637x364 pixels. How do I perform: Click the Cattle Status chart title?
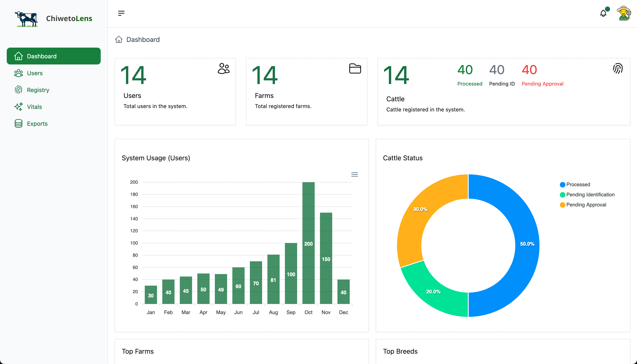pyautogui.click(x=403, y=158)
